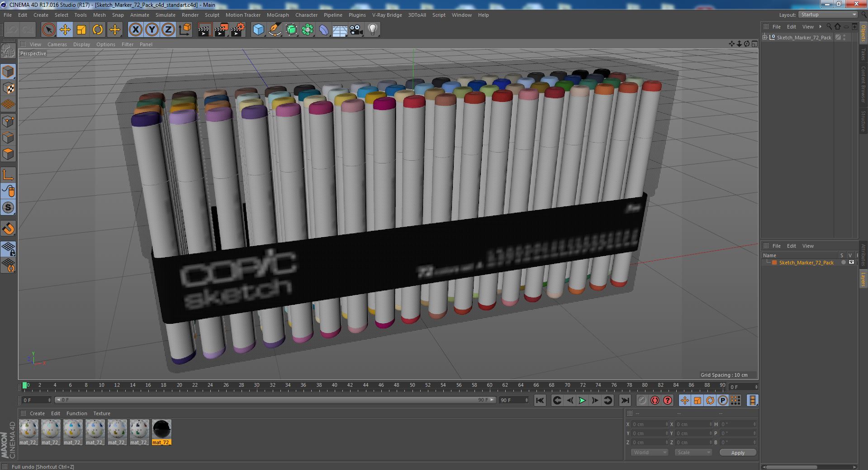Screen dimensions: 868x470
Task: Click the Make Editable icon
Action: click(x=8, y=51)
